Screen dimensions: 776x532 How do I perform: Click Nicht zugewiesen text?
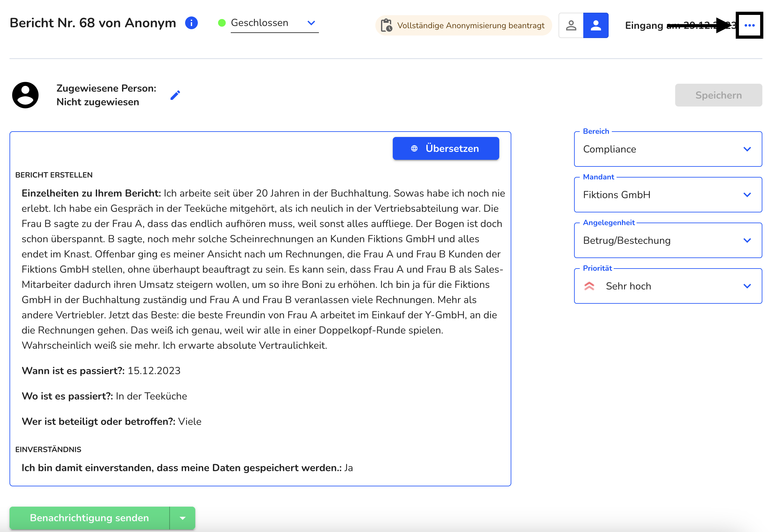tap(98, 102)
